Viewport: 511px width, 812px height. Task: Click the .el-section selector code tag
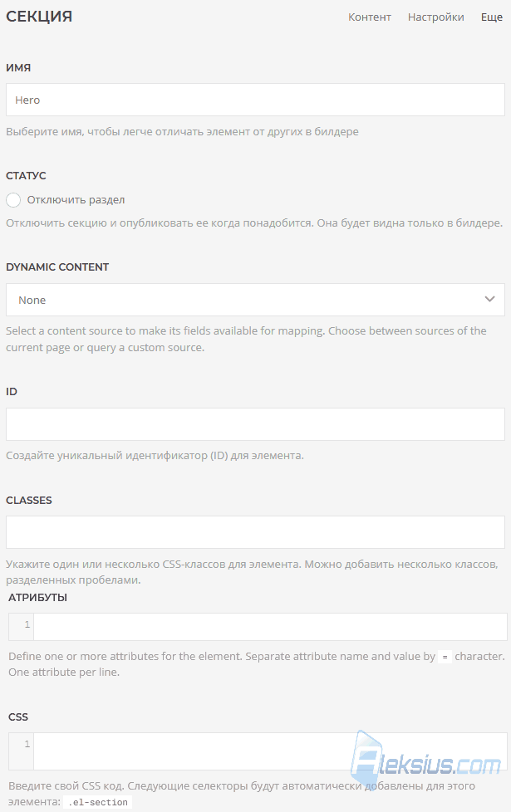coord(98,802)
